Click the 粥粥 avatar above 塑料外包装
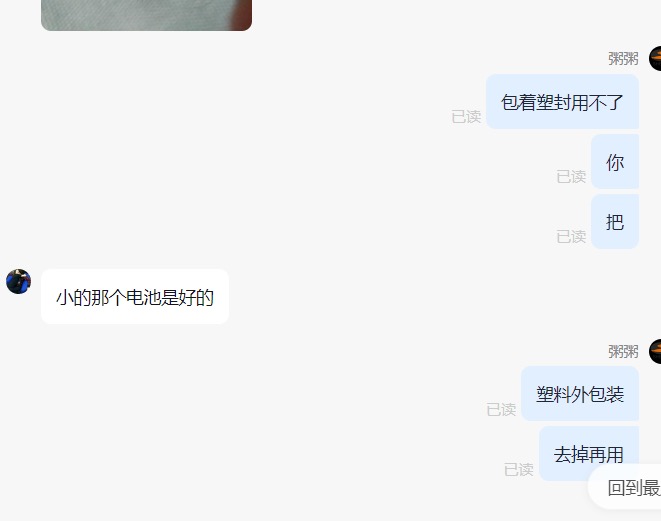This screenshot has width=661, height=521. click(655, 351)
